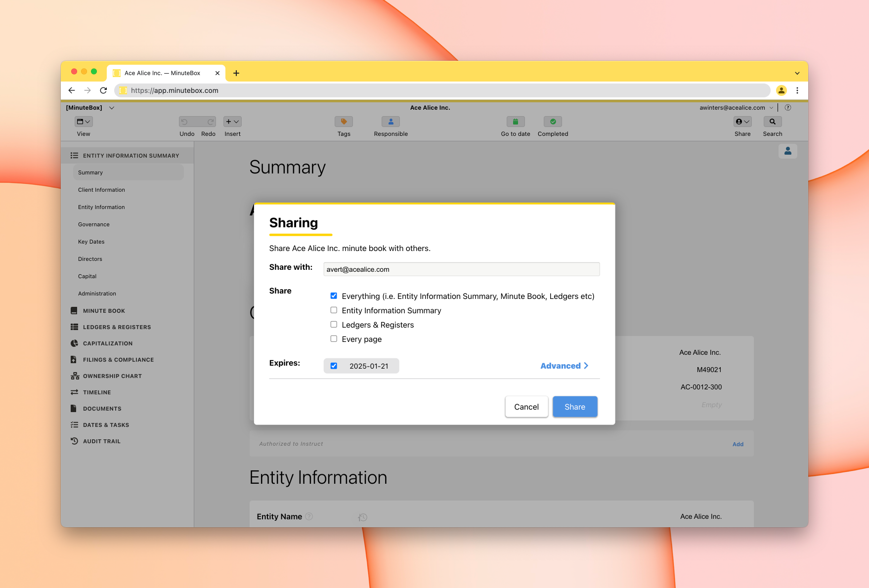Select Key Dates in sidebar

91,242
